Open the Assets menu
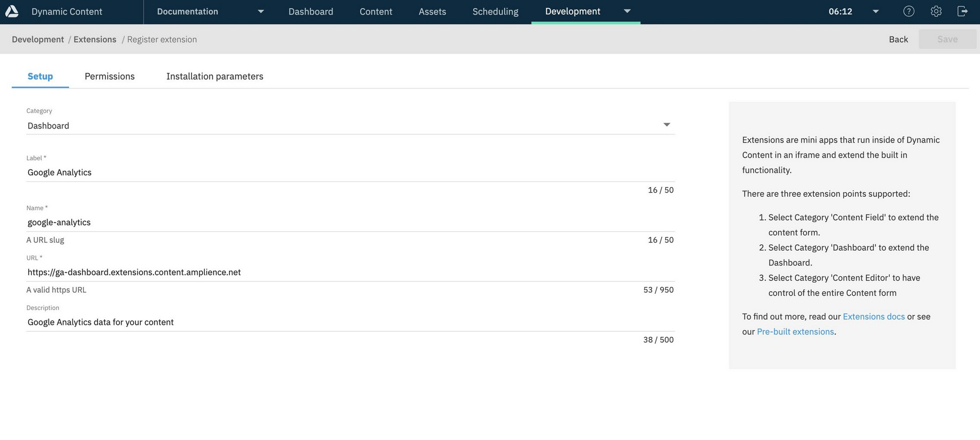Screen dimensions: 980x440 (x=432, y=11)
